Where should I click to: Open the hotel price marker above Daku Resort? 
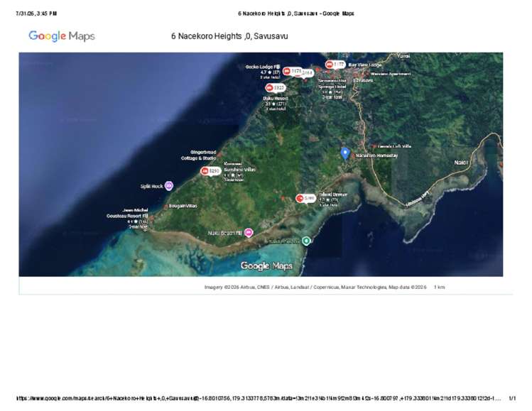[x=276, y=88]
